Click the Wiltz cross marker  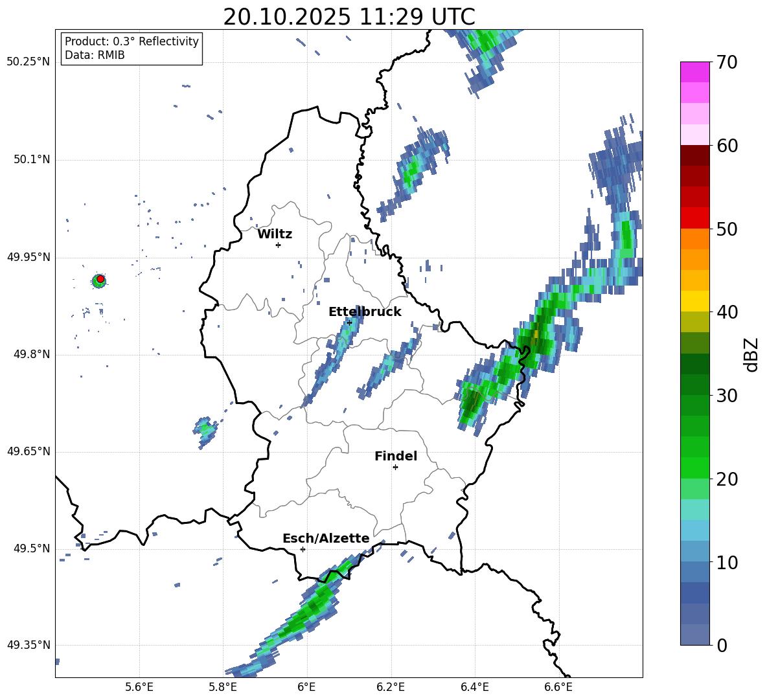(x=279, y=245)
